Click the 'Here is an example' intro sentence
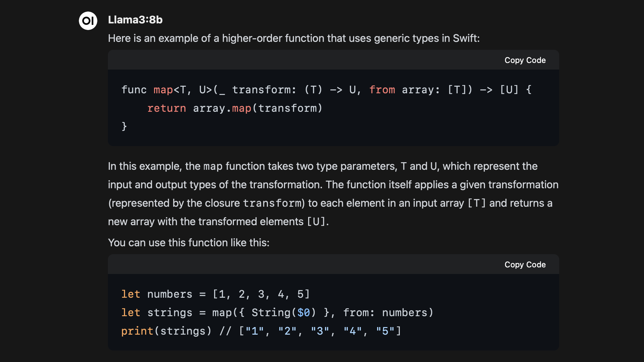644x362 pixels. tap(294, 38)
